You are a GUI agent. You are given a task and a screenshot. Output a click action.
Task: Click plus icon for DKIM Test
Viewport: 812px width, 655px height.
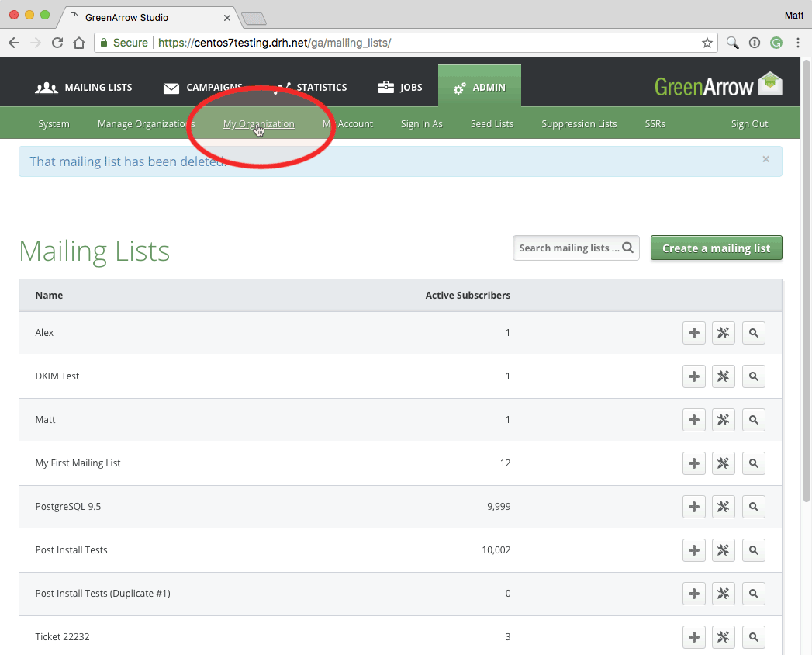(x=694, y=376)
